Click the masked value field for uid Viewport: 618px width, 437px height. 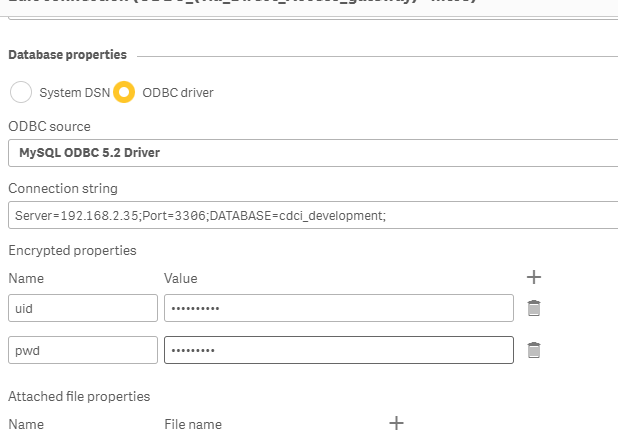click(338, 308)
